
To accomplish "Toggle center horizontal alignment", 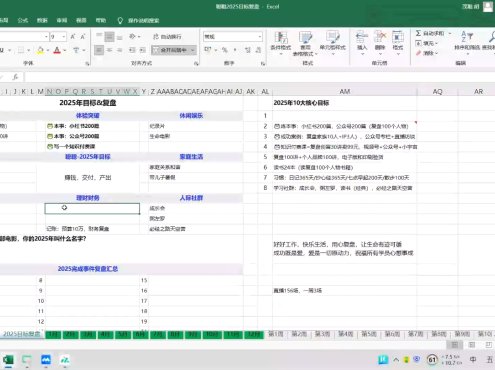I will (109, 50).
